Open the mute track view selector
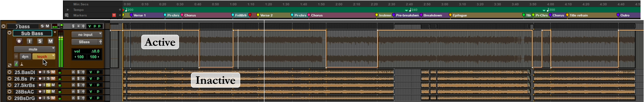The image size is (644, 102). [x=35, y=49]
